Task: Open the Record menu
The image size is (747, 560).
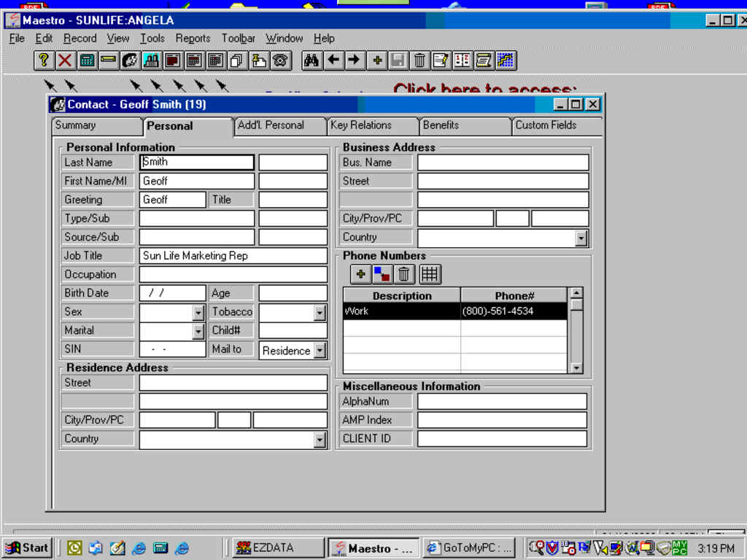Action: tap(80, 38)
